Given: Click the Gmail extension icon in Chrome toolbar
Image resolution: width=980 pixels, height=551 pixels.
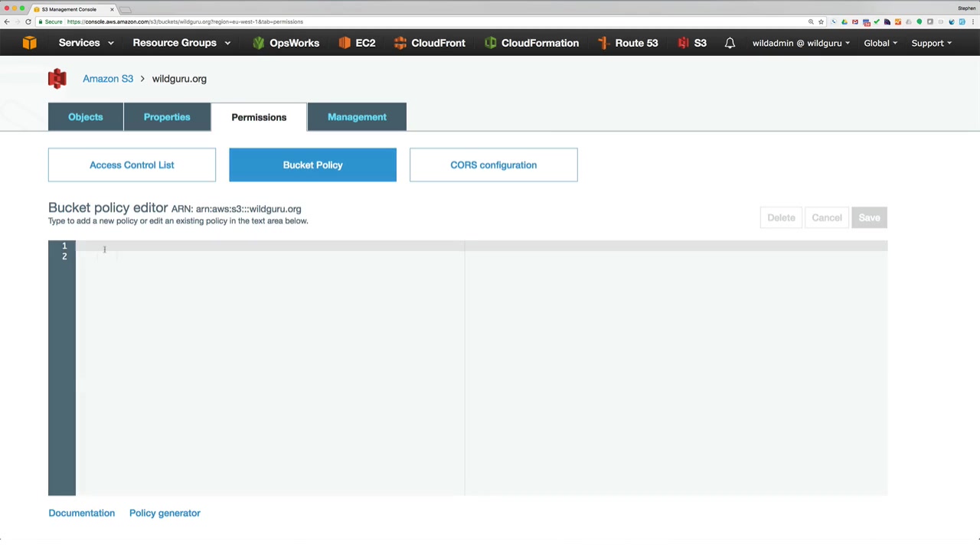Looking at the screenshot, I should 855,21.
